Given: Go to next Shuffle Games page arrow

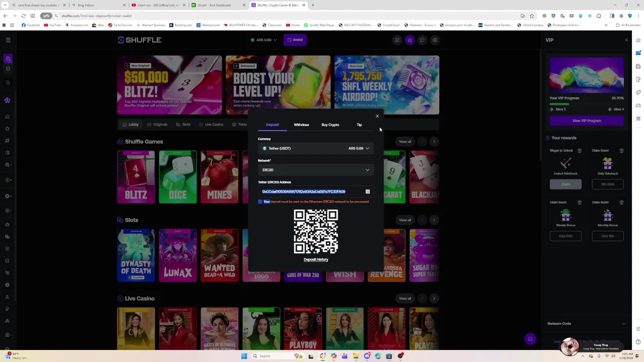Looking at the screenshot, I should click(x=434, y=141).
